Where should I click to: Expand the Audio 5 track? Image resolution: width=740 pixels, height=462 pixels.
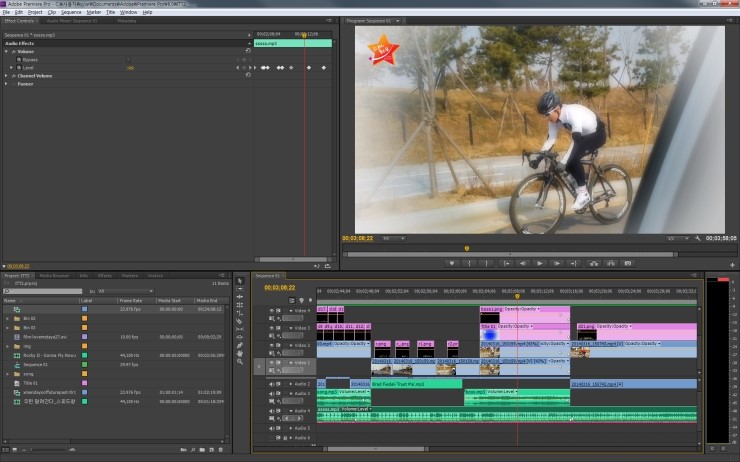point(291,428)
